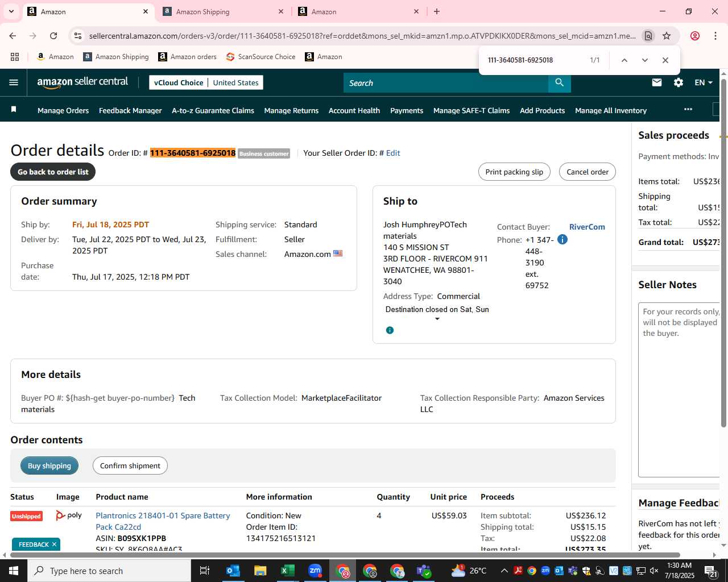Switch to the third Amazon tab
The image size is (728, 582).
point(357,11)
